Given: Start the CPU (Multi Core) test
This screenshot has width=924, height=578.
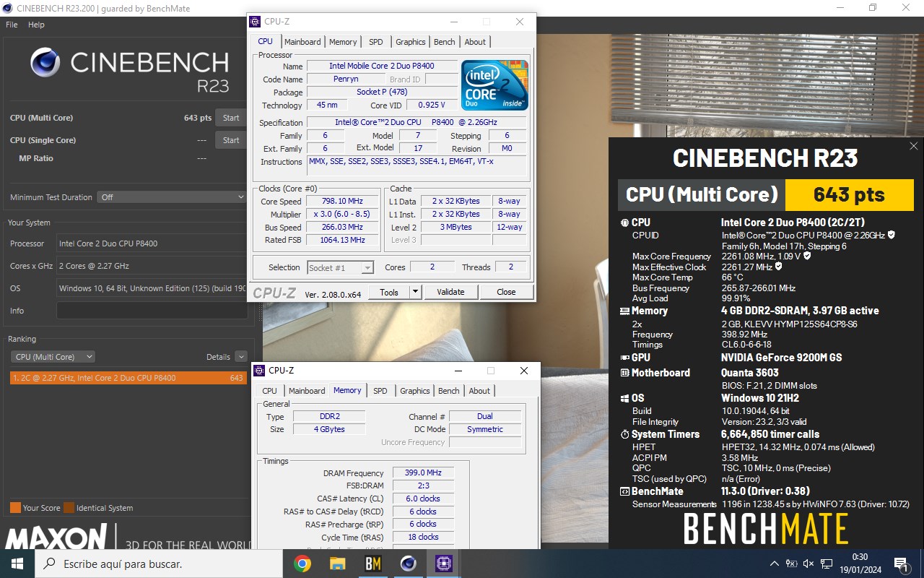Looking at the screenshot, I should (231, 118).
